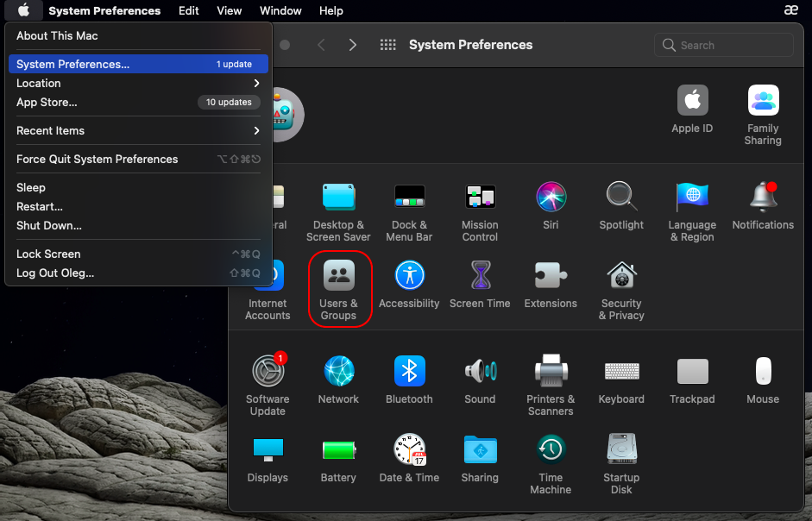Focus the Search field
Screen dimensions: 812x521
(x=723, y=45)
